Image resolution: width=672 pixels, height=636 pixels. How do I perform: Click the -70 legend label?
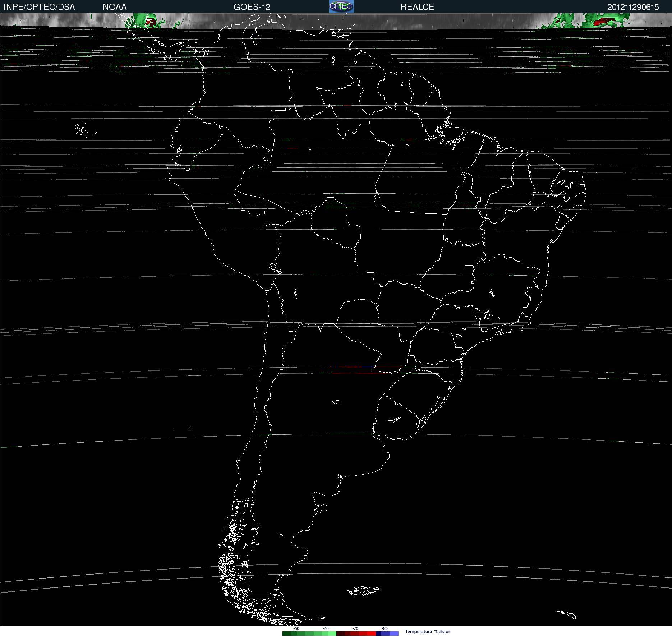[355, 628]
